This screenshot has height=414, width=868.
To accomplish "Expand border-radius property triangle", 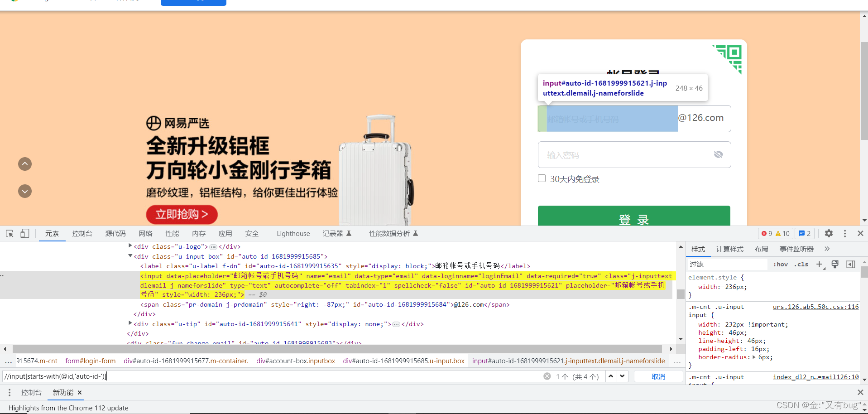I will click(x=754, y=357).
